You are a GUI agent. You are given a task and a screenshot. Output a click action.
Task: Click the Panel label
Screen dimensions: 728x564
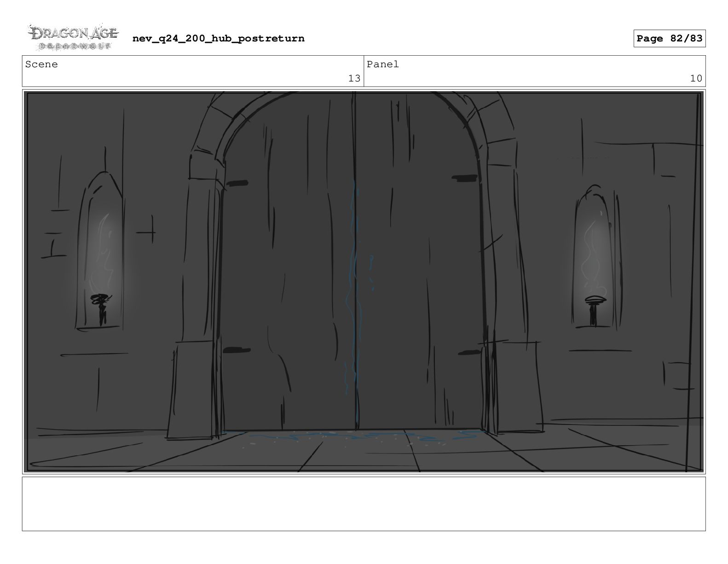[382, 64]
